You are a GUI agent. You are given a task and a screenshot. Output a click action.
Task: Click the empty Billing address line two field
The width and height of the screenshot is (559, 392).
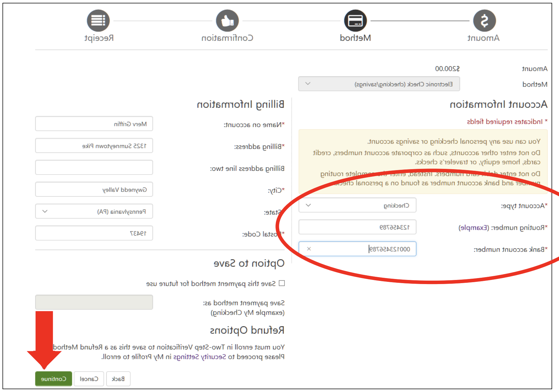click(94, 167)
